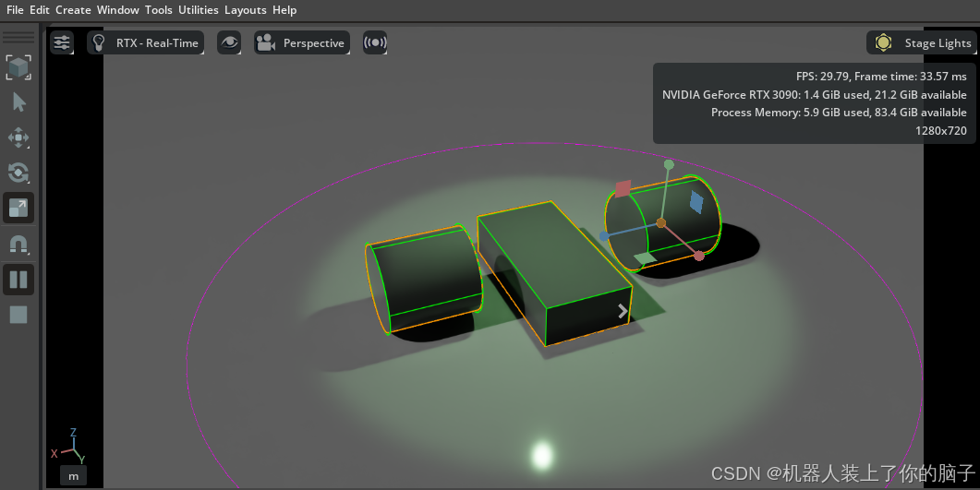Open the Perspective camera dropdown

click(x=302, y=42)
